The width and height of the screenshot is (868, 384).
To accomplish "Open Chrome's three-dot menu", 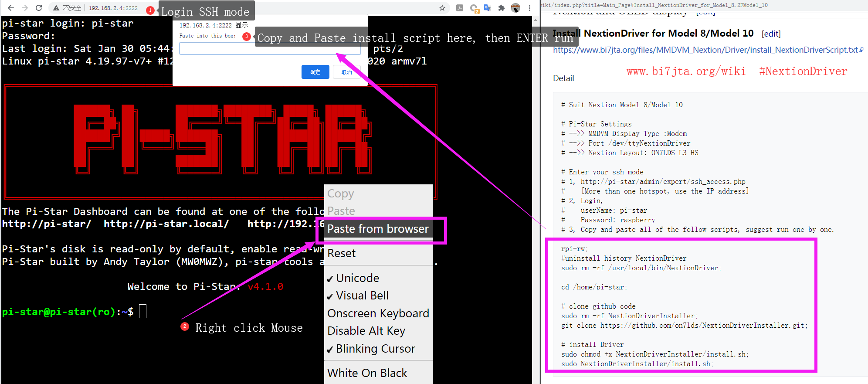I will point(529,8).
